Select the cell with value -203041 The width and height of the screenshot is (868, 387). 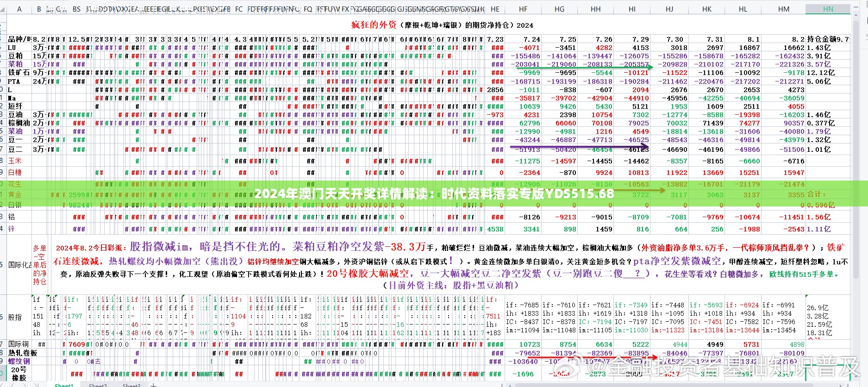pos(523,64)
